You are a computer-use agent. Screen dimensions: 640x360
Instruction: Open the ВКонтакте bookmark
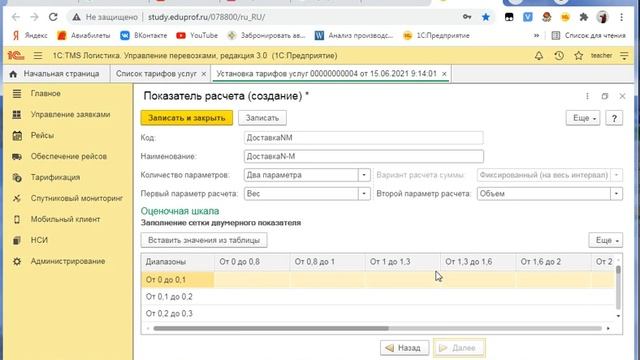144,36
